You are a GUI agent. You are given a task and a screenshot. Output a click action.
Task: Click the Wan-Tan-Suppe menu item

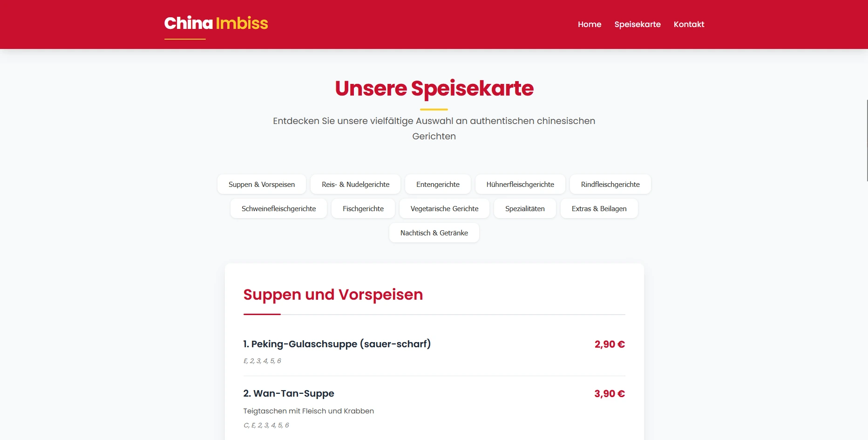434,408
